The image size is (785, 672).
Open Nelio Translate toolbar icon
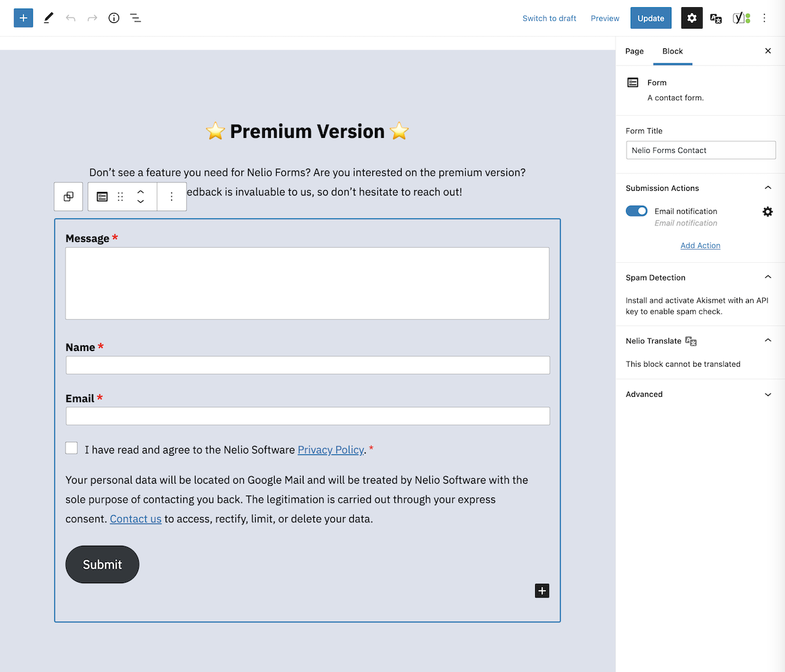[x=716, y=18]
